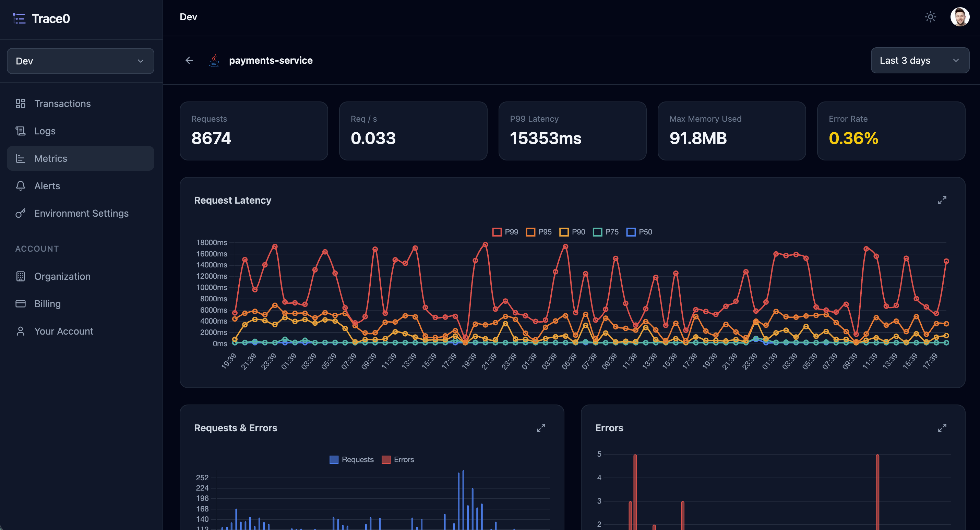Click the payments-service title
980x530 pixels.
click(271, 60)
